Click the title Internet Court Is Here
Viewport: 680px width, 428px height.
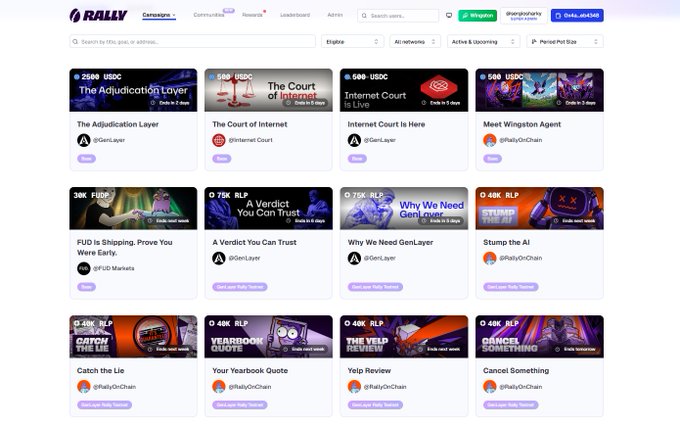click(x=386, y=124)
